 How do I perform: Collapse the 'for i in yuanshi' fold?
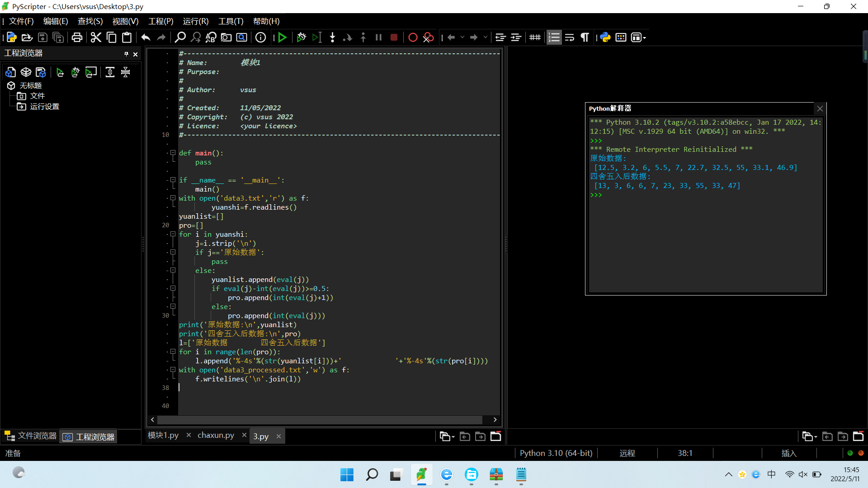[x=173, y=234]
